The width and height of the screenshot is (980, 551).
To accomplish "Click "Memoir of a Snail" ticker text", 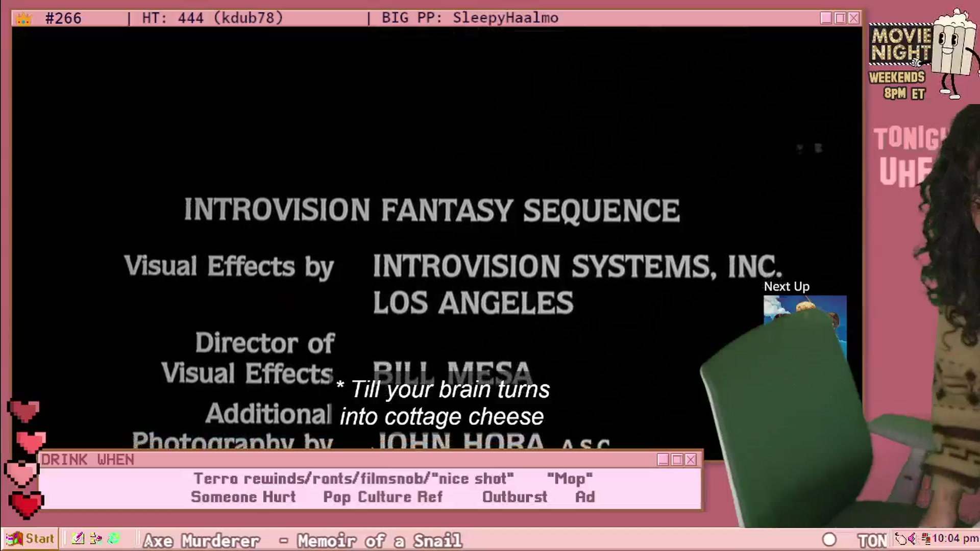I will (x=380, y=540).
